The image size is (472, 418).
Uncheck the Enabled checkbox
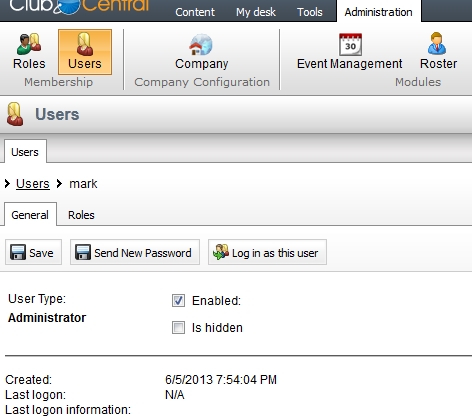(178, 301)
